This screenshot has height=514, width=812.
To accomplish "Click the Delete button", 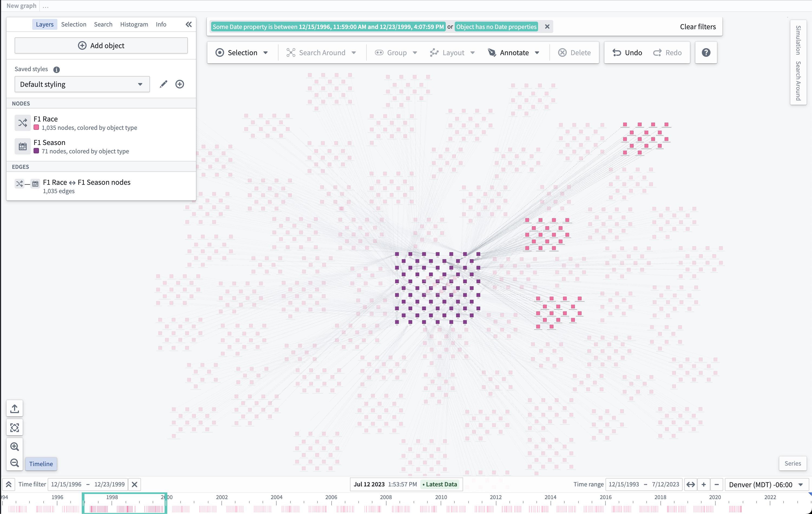I will point(574,52).
